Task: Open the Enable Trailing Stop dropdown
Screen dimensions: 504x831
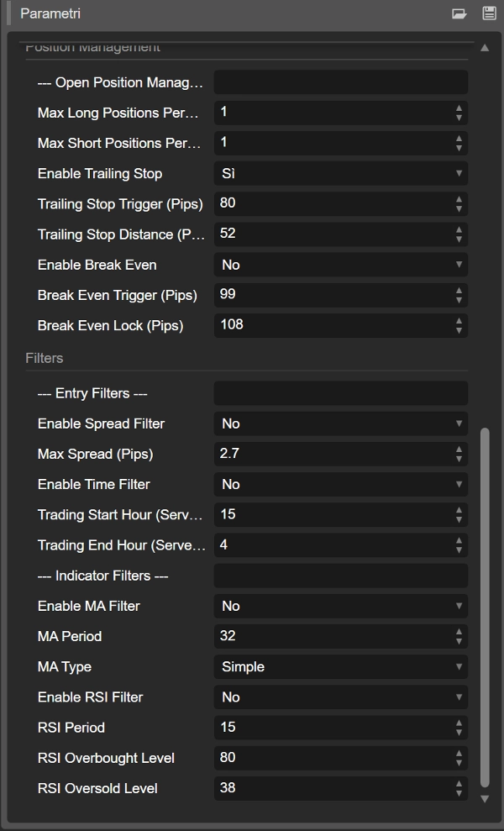Action: (x=340, y=174)
